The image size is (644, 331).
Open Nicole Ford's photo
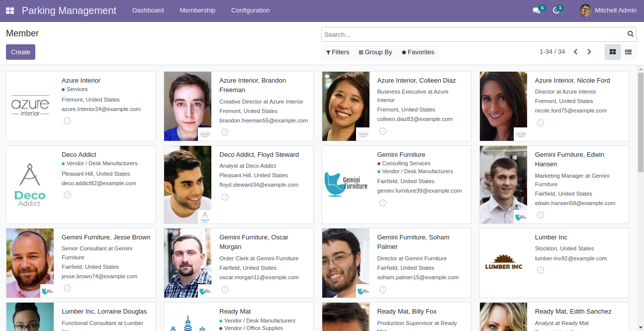[x=503, y=106]
